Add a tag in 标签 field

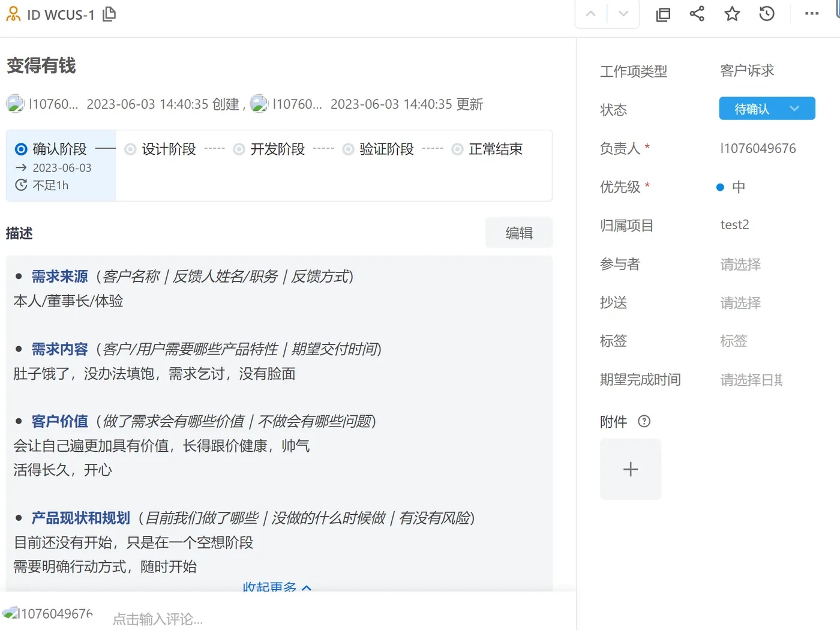[734, 341]
